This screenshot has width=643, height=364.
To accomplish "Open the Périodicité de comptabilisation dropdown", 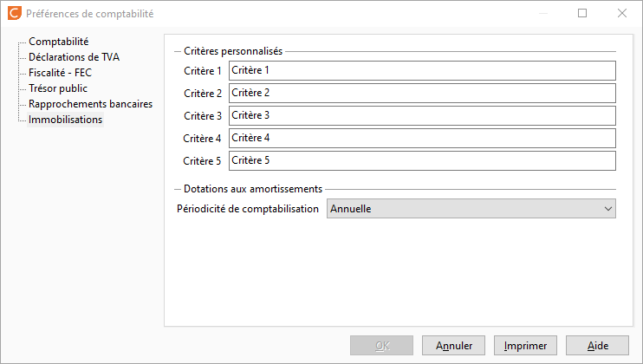I will (471, 209).
